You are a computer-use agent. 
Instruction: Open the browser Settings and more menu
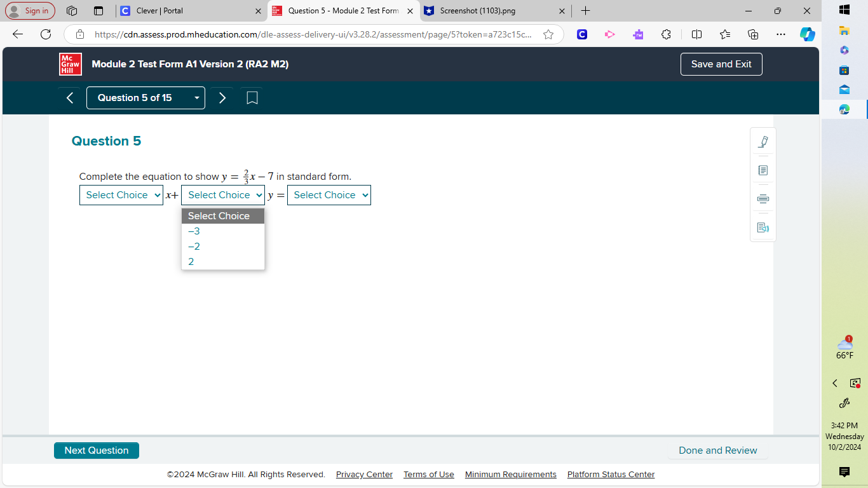coord(781,34)
